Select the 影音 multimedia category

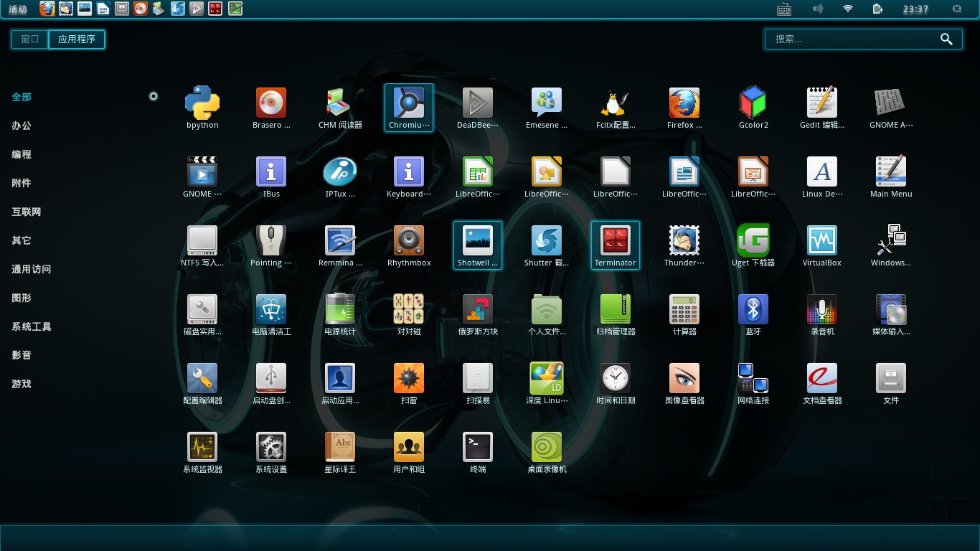pyautogui.click(x=22, y=355)
